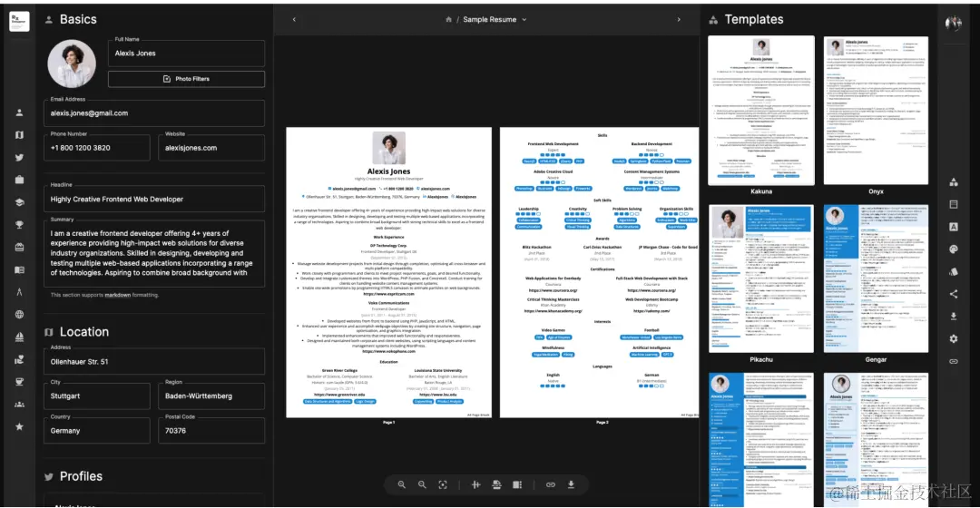Open Links via right sidebar chain icon

pyautogui.click(x=953, y=361)
